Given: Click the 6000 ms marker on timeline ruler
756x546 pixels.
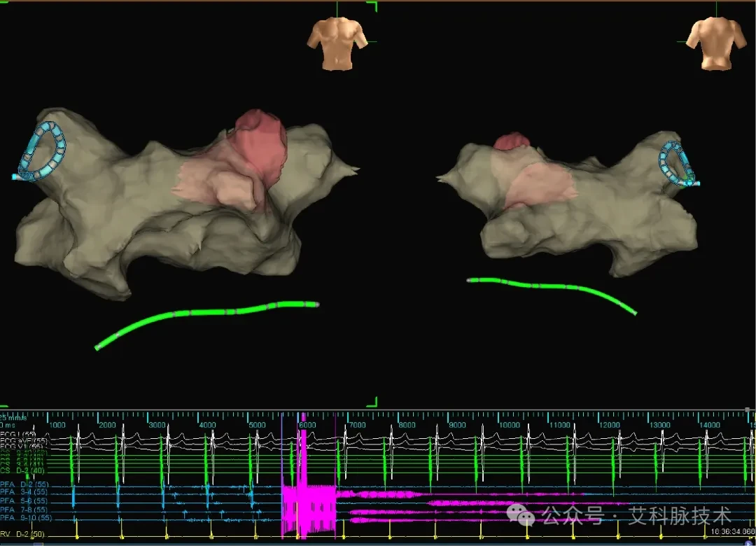Looking at the screenshot, I should point(307,425).
